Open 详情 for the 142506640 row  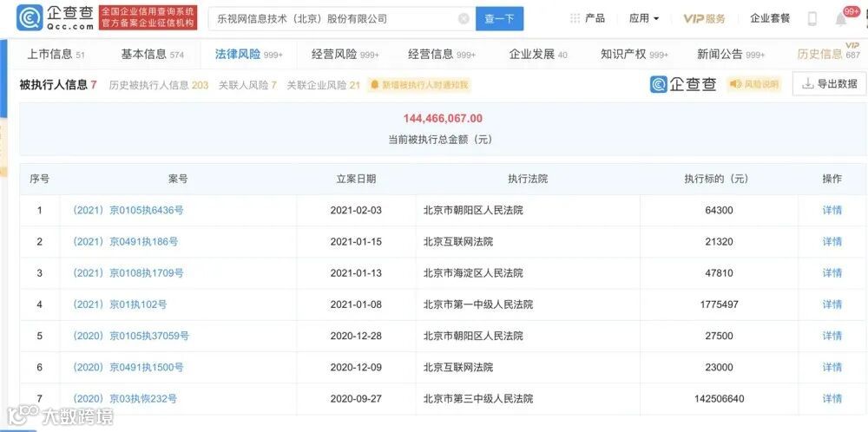coord(832,399)
